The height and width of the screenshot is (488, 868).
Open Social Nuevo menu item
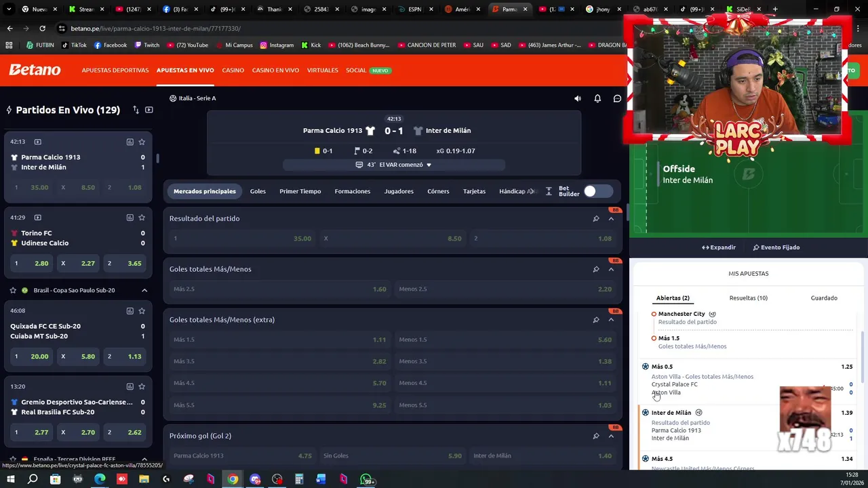click(368, 70)
